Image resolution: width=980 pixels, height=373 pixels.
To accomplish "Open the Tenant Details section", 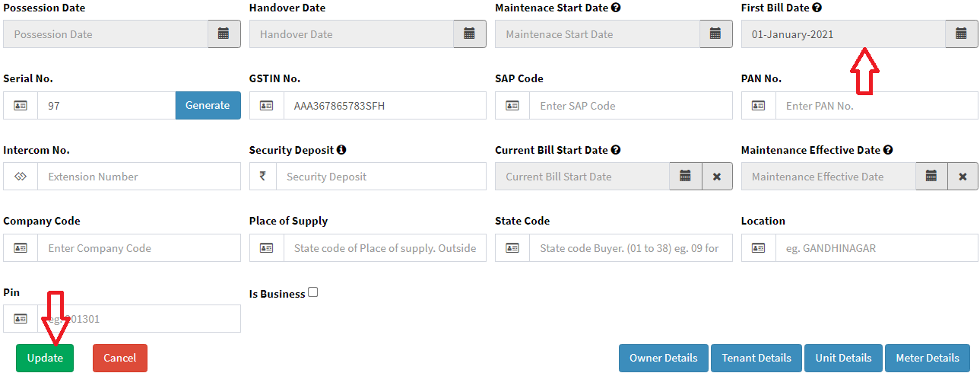I will (x=756, y=358).
